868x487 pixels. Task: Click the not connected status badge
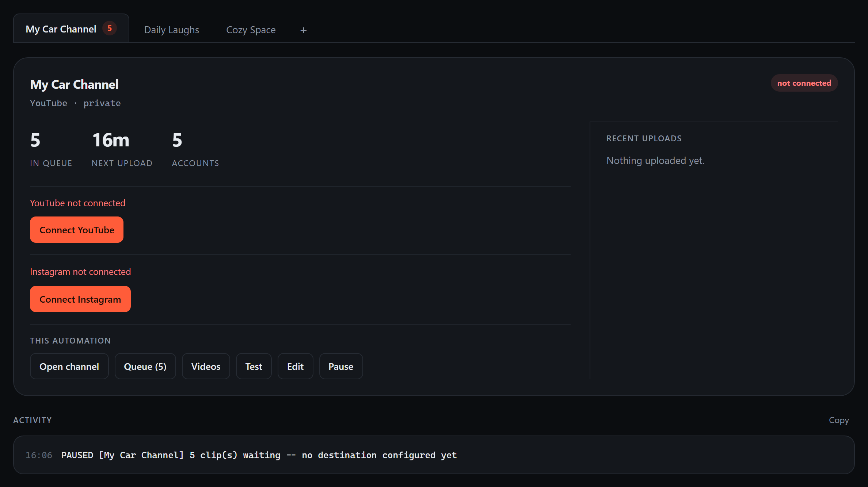point(804,83)
